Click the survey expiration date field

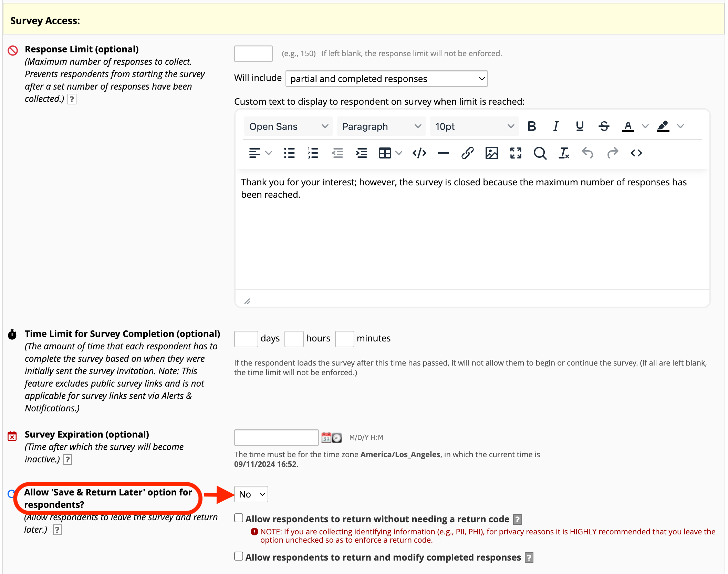coord(276,438)
